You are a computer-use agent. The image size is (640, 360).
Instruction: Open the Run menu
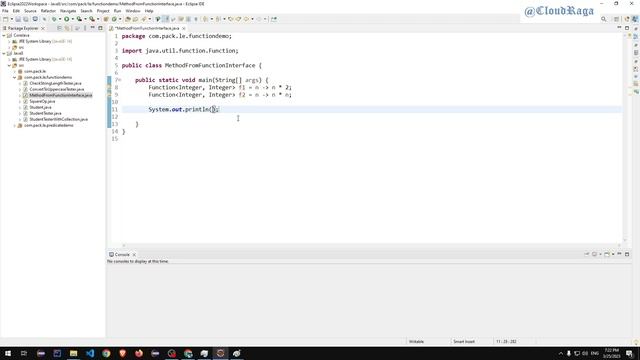click(x=118, y=11)
